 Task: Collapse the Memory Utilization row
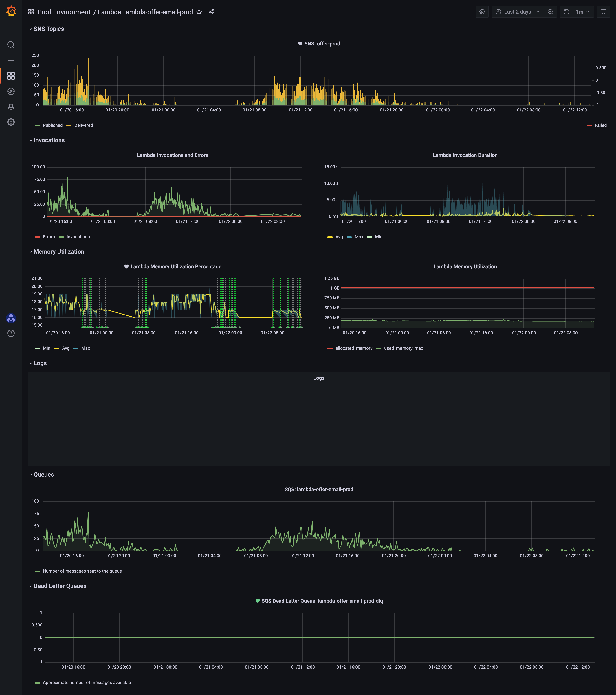pos(58,252)
